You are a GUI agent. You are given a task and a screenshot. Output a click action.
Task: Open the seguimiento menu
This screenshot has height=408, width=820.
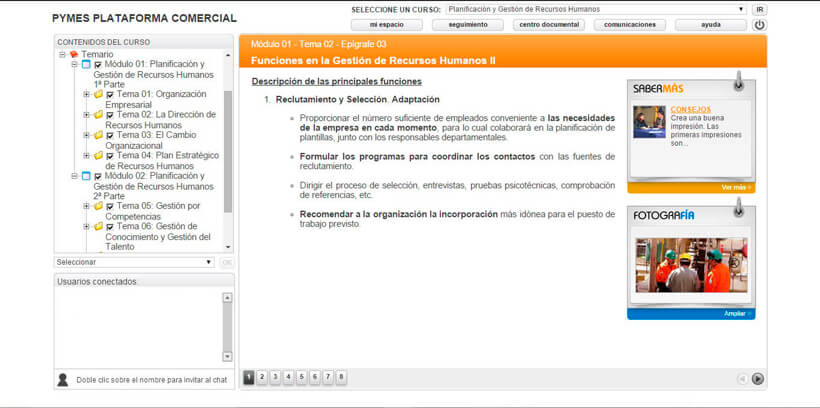tap(468, 25)
